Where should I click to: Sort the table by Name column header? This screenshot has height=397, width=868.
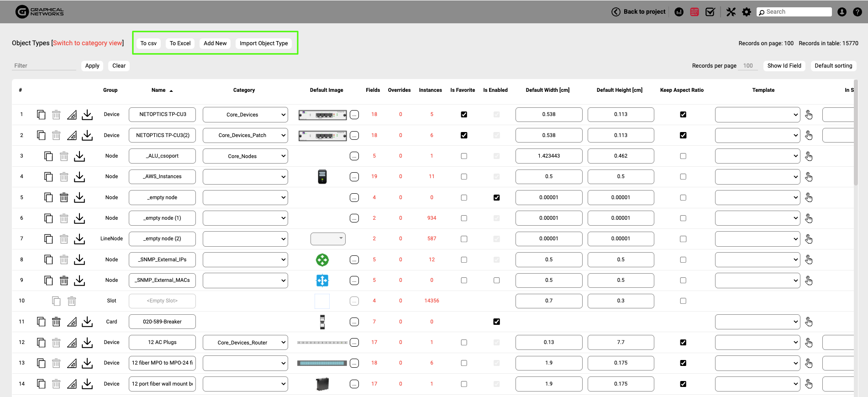[x=159, y=90]
